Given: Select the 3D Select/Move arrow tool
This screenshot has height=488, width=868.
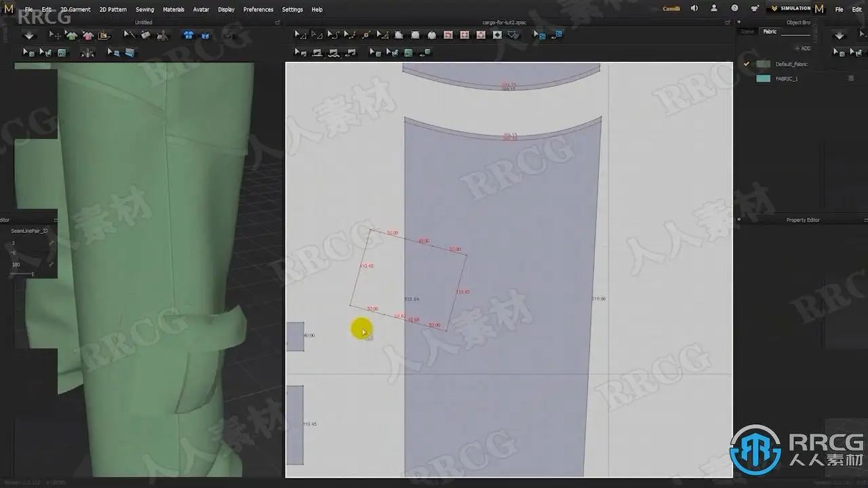Looking at the screenshot, I should tap(55, 35).
